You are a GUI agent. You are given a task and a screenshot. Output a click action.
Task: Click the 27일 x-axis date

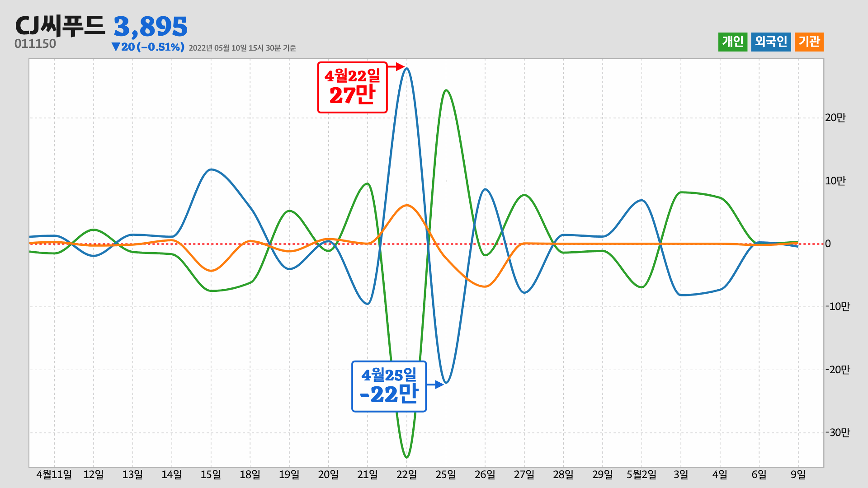tap(524, 475)
